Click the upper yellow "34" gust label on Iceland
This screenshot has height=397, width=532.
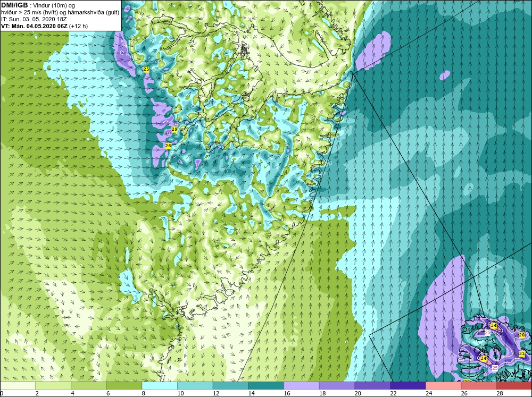point(494,326)
